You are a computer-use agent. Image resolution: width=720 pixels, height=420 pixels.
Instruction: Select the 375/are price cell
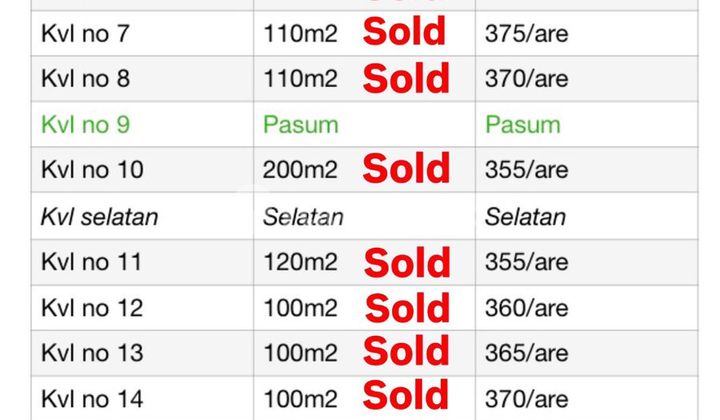(526, 34)
